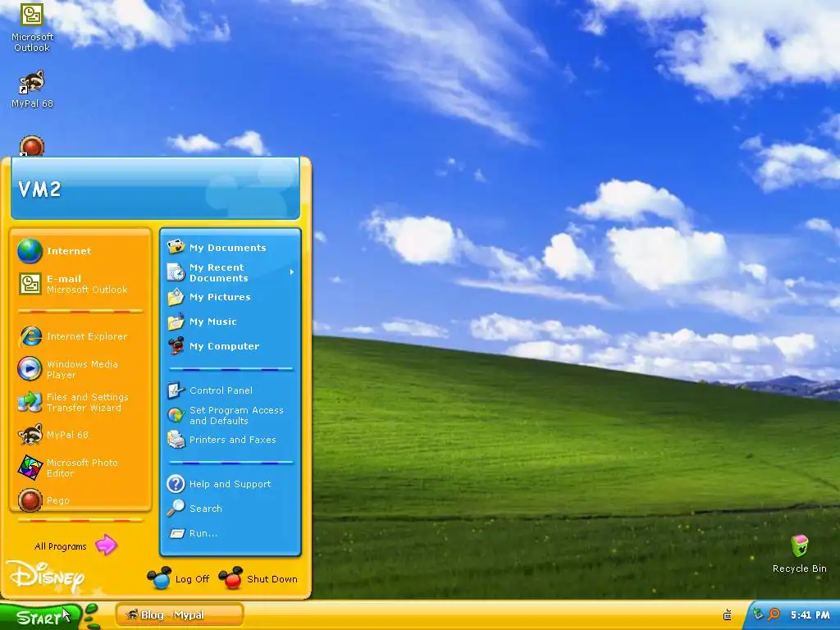This screenshot has height=630, width=840.
Task: Click My Pictures text label
Action: (x=220, y=297)
